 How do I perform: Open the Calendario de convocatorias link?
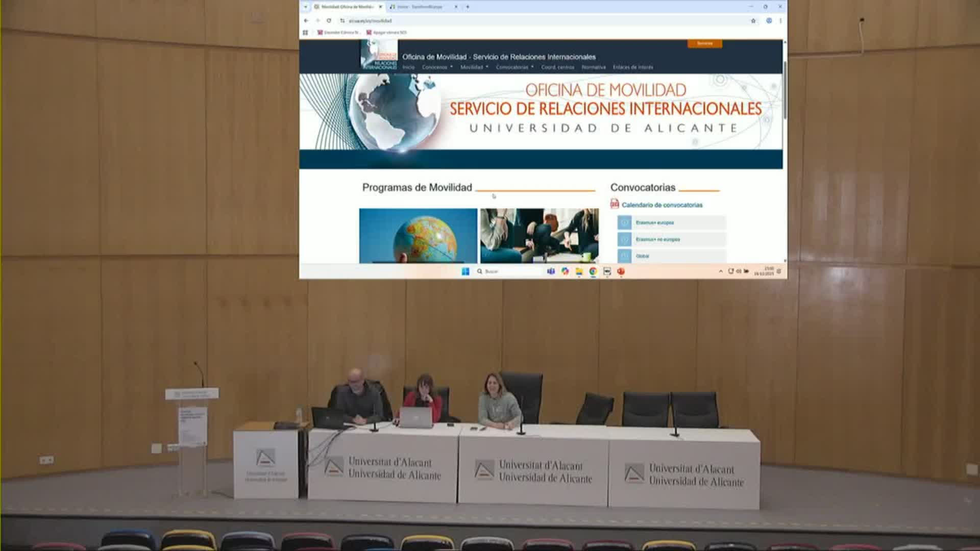662,205
